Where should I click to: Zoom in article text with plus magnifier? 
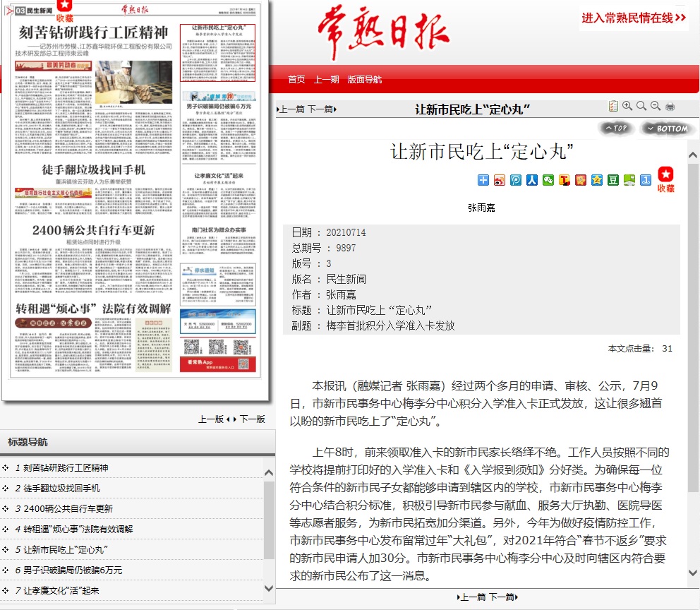coord(627,106)
